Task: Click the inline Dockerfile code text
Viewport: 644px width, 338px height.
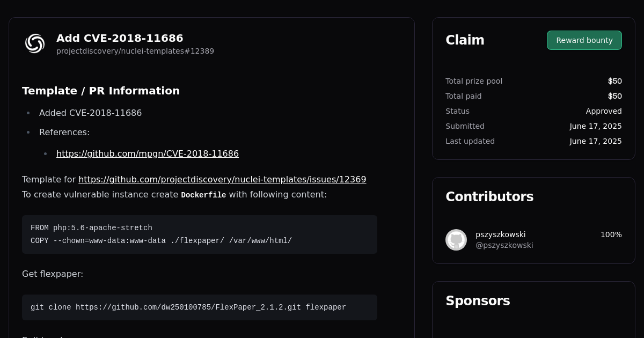Action: tap(203, 195)
